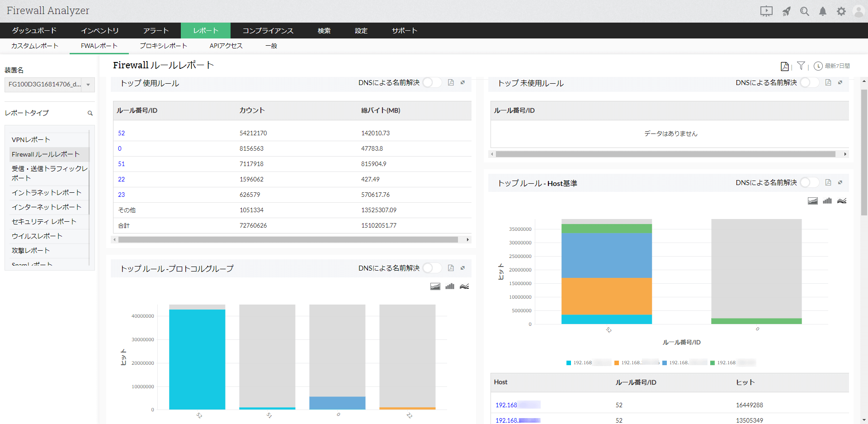Enable DNS name resolution for top used rules

tap(432, 83)
